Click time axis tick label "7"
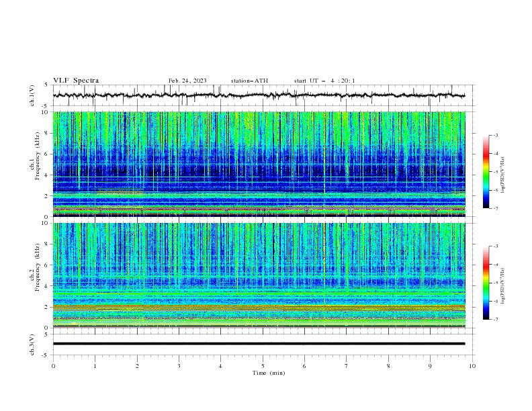The image size is (532, 411). coord(347,366)
